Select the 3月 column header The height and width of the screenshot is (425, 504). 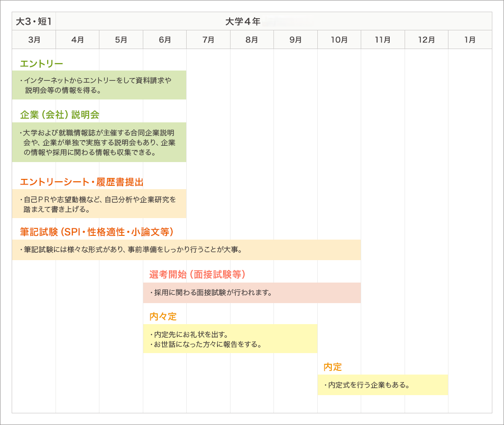33,39
